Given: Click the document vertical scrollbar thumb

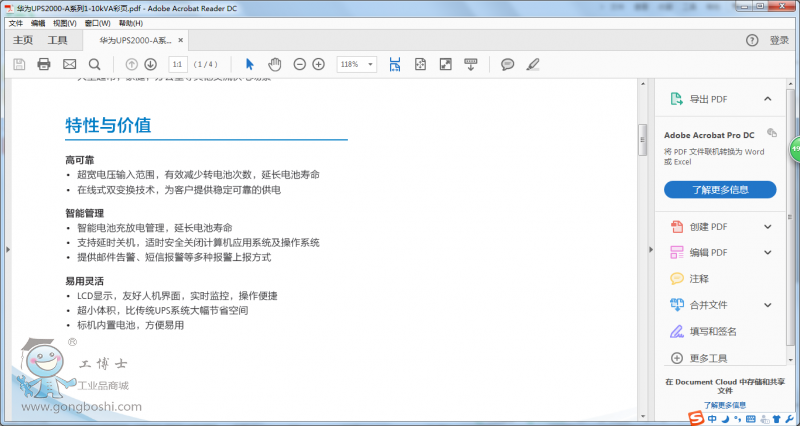Looking at the screenshot, I should click(642, 139).
